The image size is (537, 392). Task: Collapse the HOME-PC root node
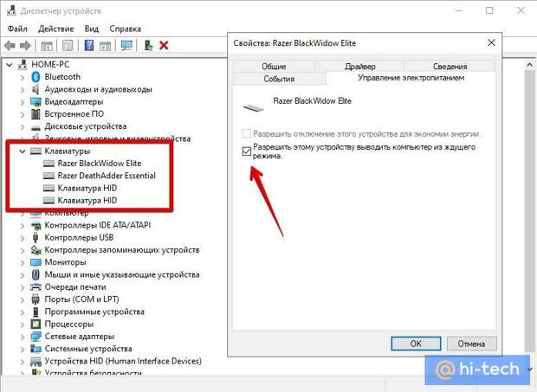click(10, 65)
